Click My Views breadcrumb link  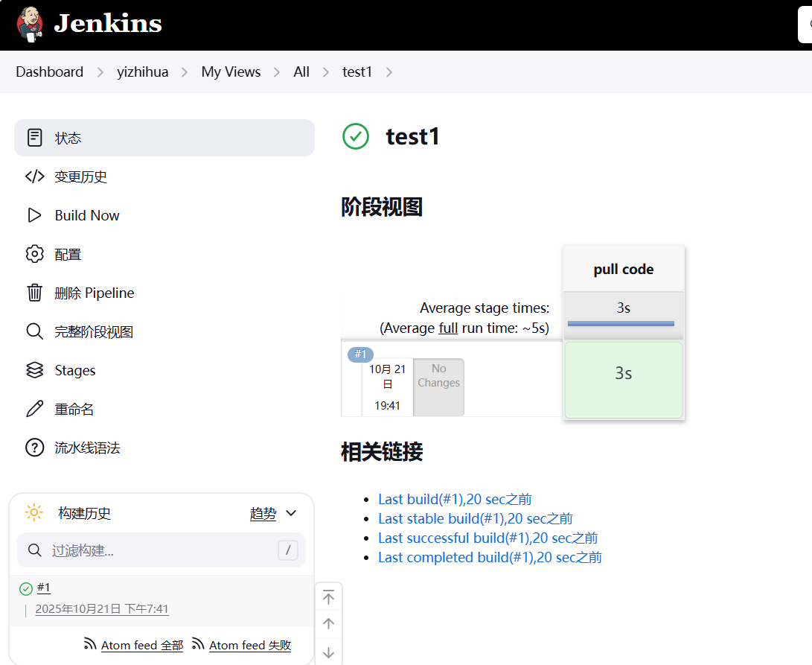(x=231, y=71)
